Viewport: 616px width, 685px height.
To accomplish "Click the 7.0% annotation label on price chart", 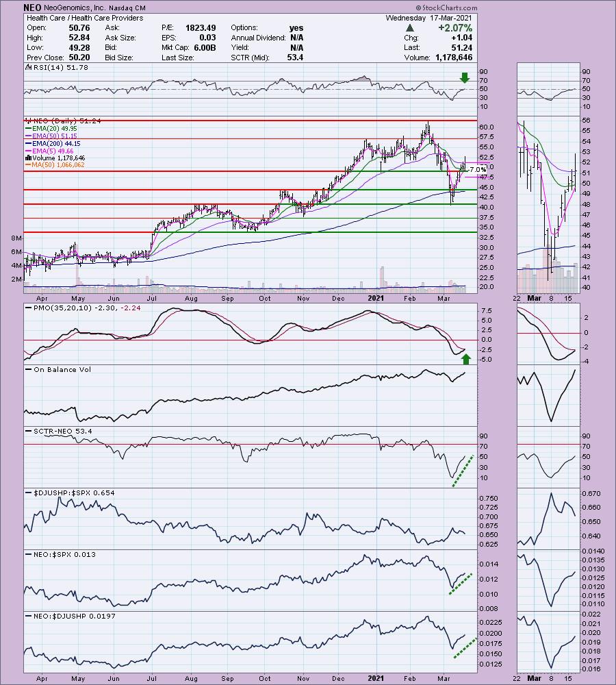I will [478, 169].
